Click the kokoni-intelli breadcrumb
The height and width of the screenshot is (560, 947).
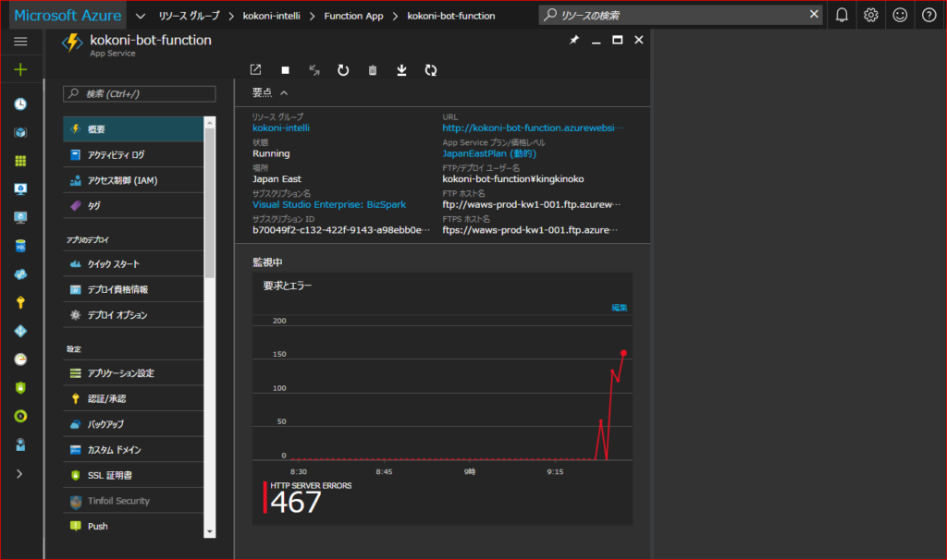[271, 16]
